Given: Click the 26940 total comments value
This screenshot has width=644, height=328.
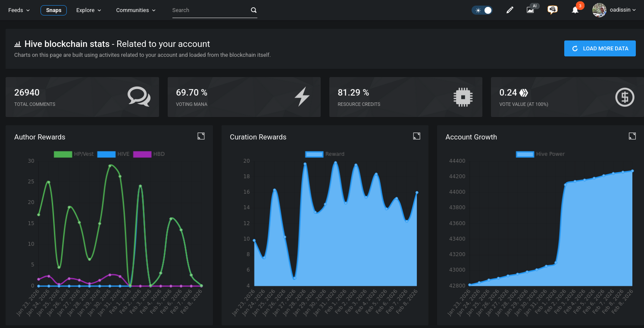Looking at the screenshot, I should (27, 93).
